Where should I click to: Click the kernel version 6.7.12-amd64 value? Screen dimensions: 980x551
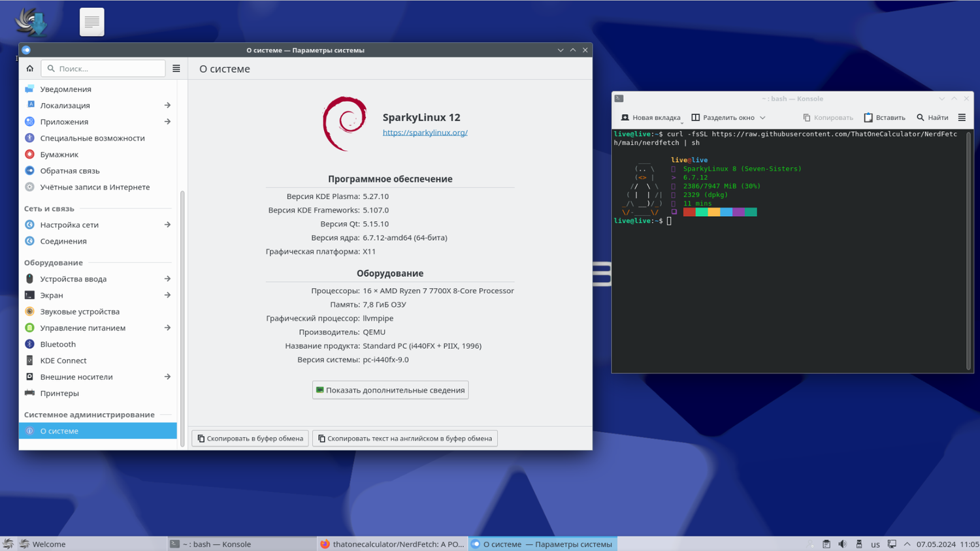(405, 238)
